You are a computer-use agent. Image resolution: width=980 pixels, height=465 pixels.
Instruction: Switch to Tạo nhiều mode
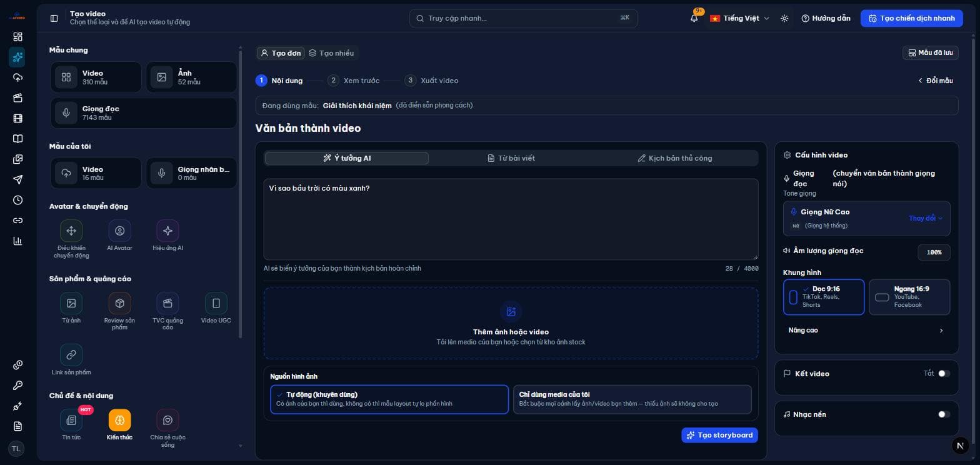tap(331, 53)
